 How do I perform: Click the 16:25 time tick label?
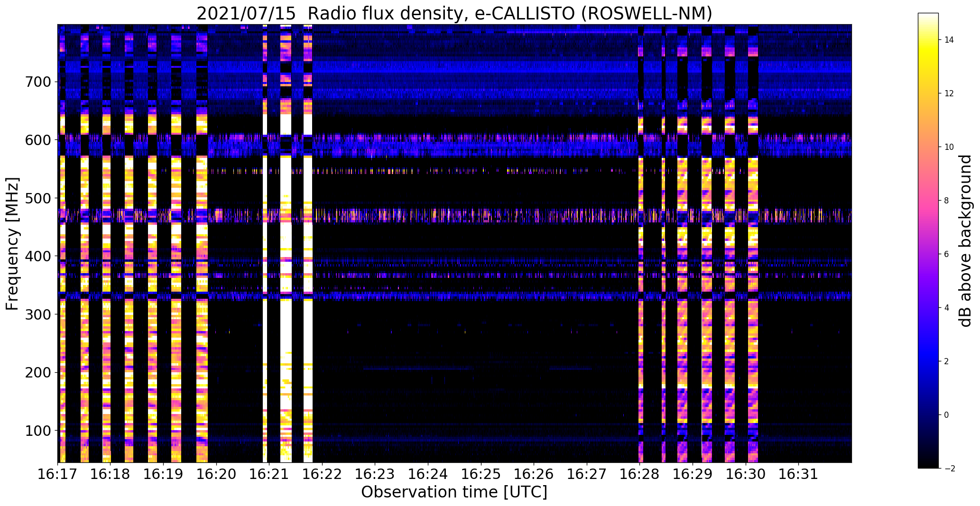(481, 474)
